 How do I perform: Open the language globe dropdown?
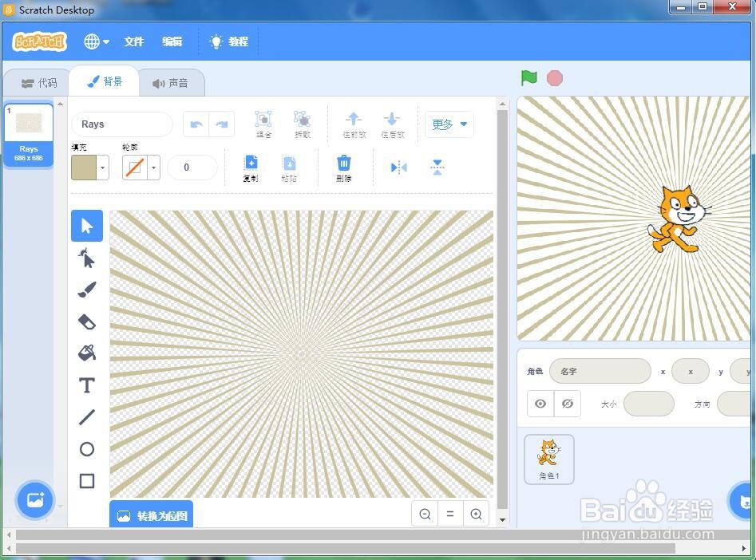[x=97, y=41]
